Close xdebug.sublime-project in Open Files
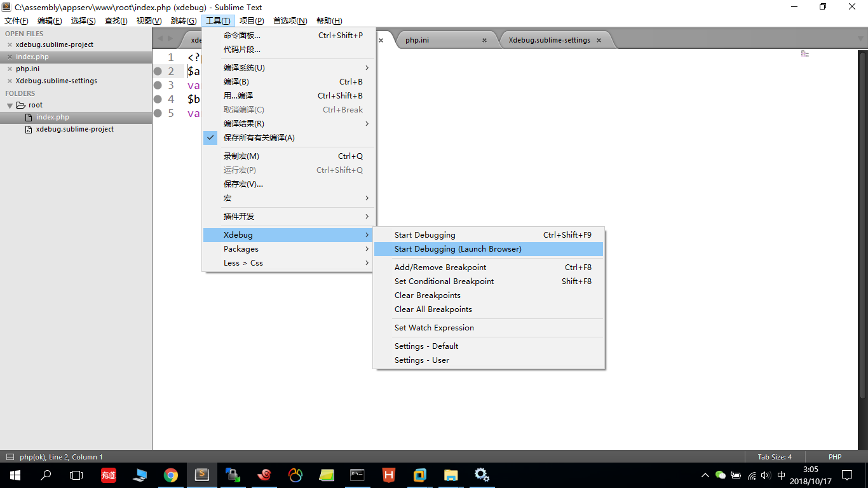 tap(10, 45)
